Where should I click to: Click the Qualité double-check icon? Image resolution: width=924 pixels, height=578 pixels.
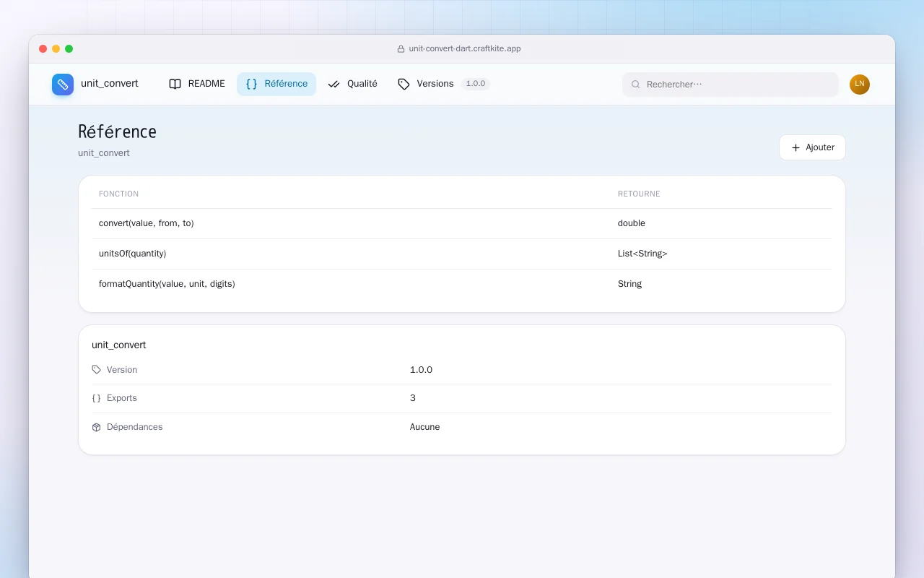(x=334, y=84)
